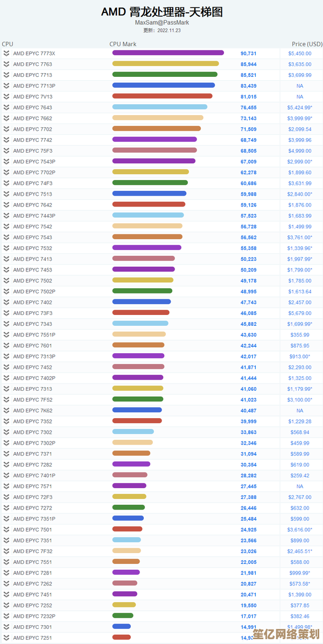The height and width of the screenshot is (644, 323).
Task: Expand the AMD EPYC 7502P row chevron
Action: 6,291
